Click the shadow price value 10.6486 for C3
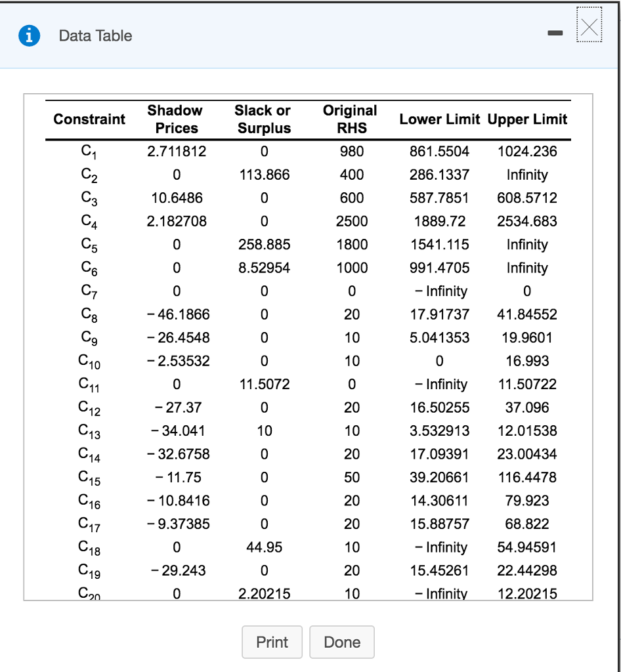Screen dimensions: 621x672 [175, 198]
